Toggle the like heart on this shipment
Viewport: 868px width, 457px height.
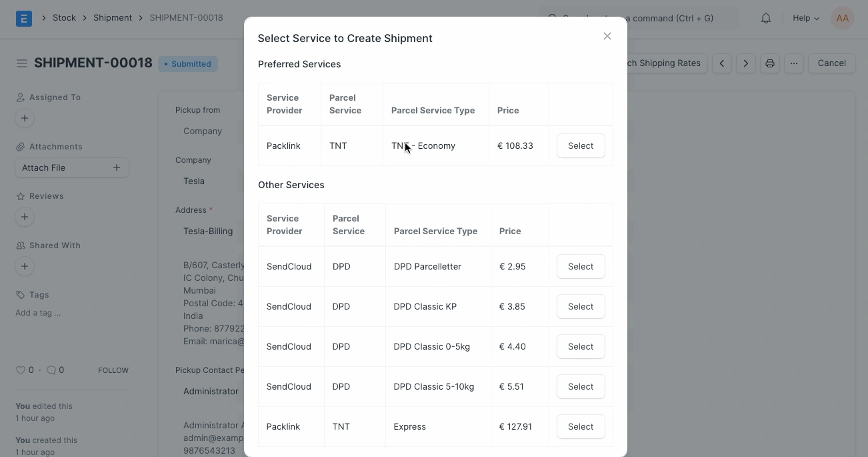(x=21, y=370)
